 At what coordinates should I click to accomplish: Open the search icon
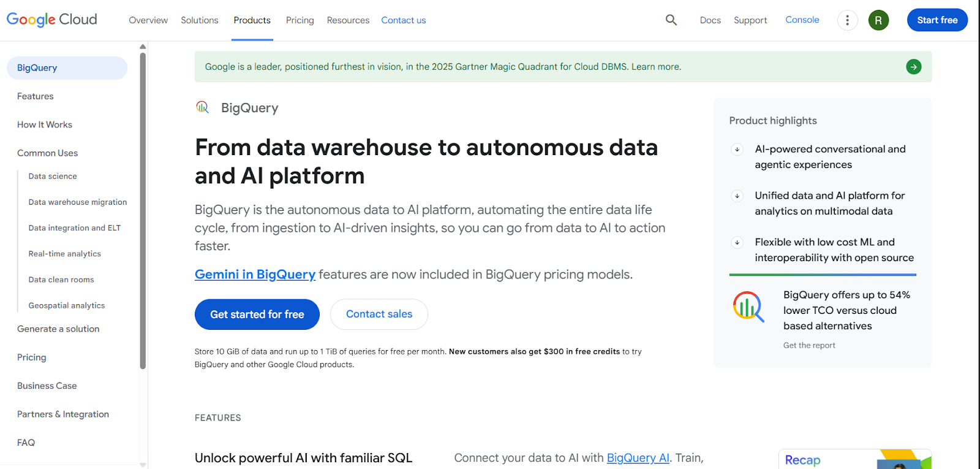tap(671, 20)
